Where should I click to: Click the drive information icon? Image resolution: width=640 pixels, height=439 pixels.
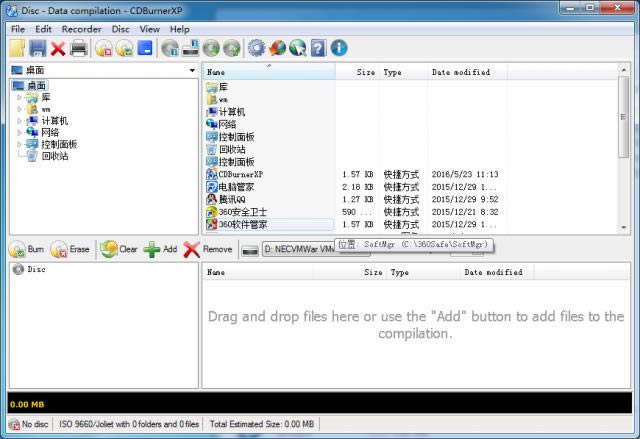(x=191, y=48)
